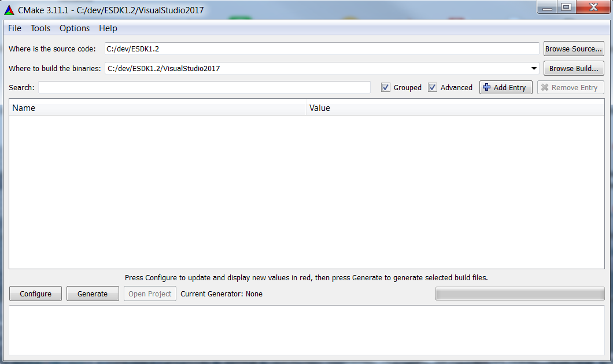
Task: Click the blue plus icon on Add Entry
Action: pos(486,87)
